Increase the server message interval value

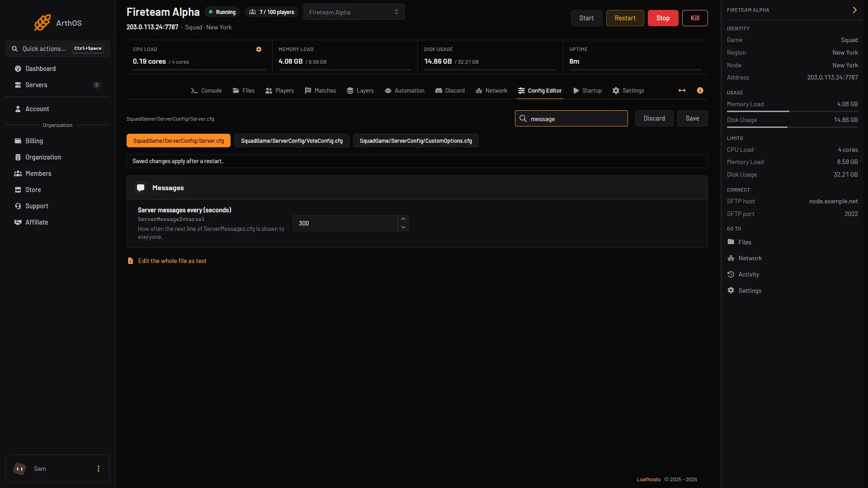(403, 219)
